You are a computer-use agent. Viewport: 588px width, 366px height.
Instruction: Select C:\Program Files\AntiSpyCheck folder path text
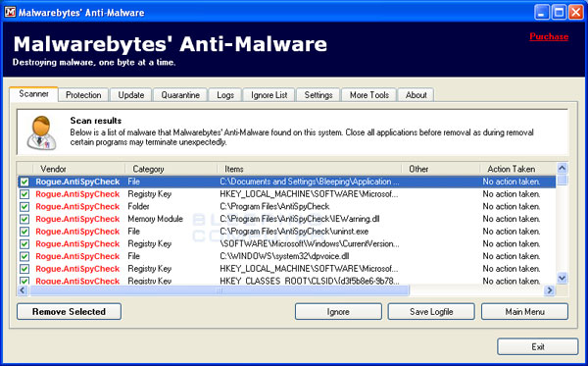[x=274, y=206]
